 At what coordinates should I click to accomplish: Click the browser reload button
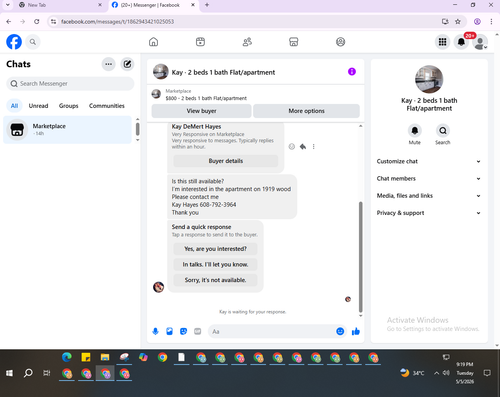click(x=37, y=22)
